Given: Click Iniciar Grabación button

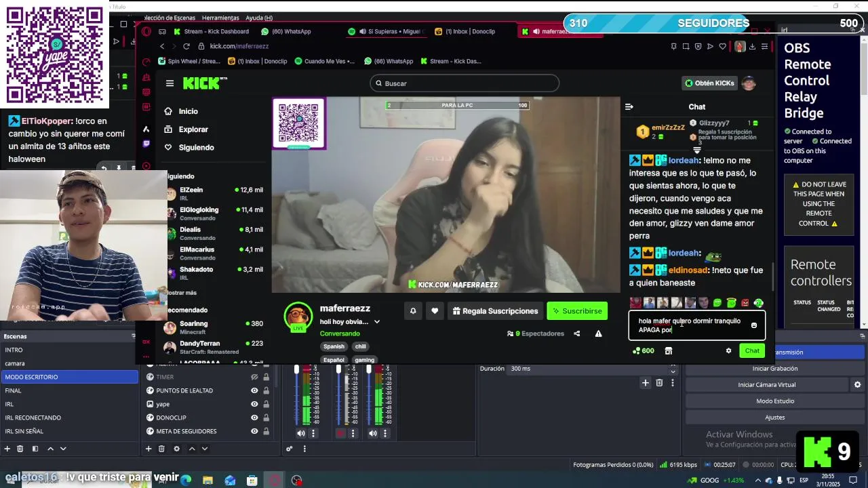Looking at the screenshot, I should coord(774,369).
